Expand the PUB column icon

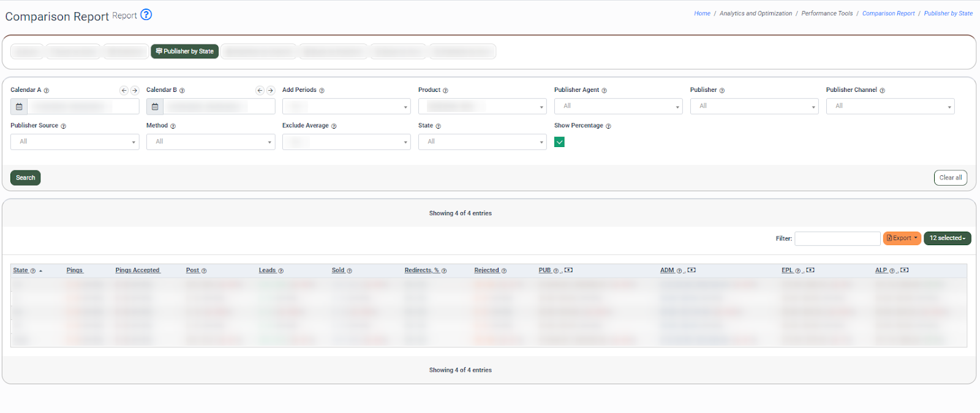point(568,270)
